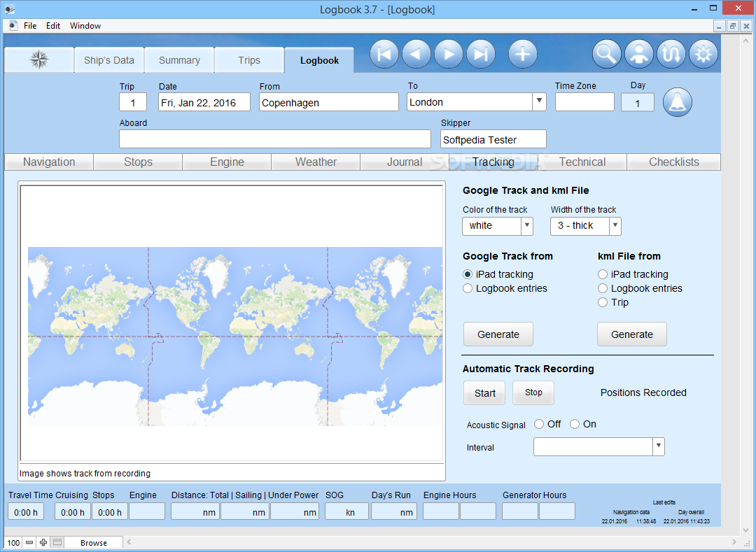Click the SOG knots field
756x552 pixels.
[x=346, y=511]
